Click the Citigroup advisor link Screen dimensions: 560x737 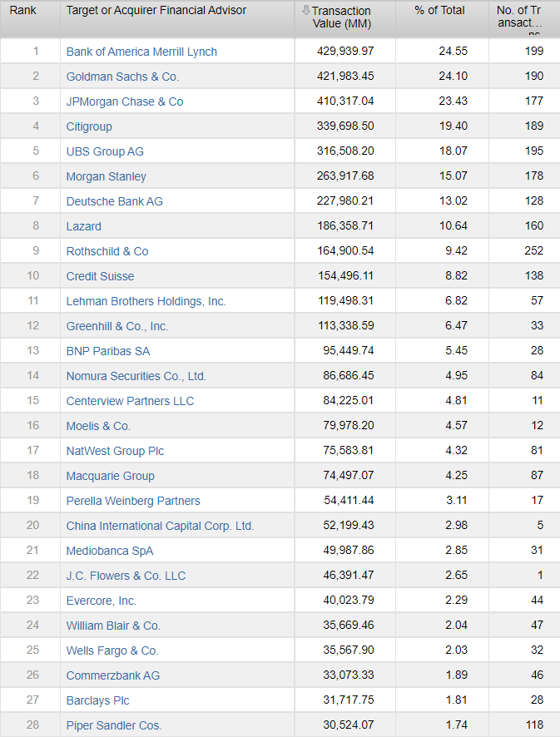coord(89,126)
